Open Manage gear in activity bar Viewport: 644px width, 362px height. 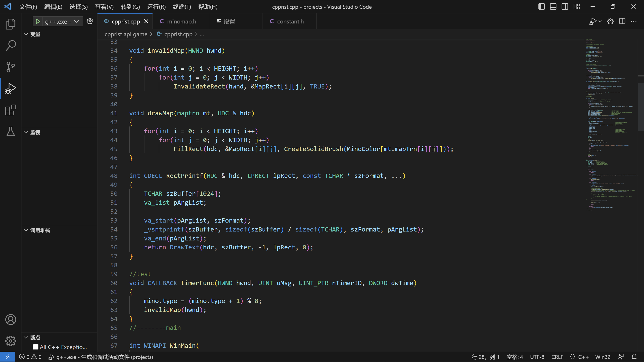click(x=11, y=341)
